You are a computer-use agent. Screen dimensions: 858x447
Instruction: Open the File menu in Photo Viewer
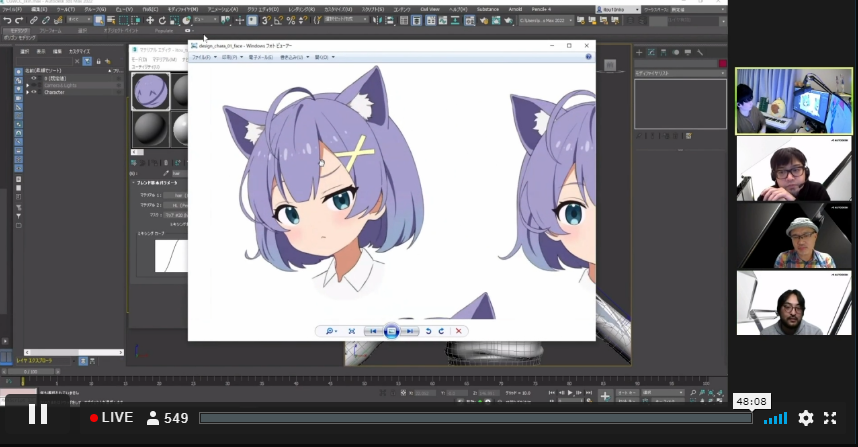coord(204,57)
